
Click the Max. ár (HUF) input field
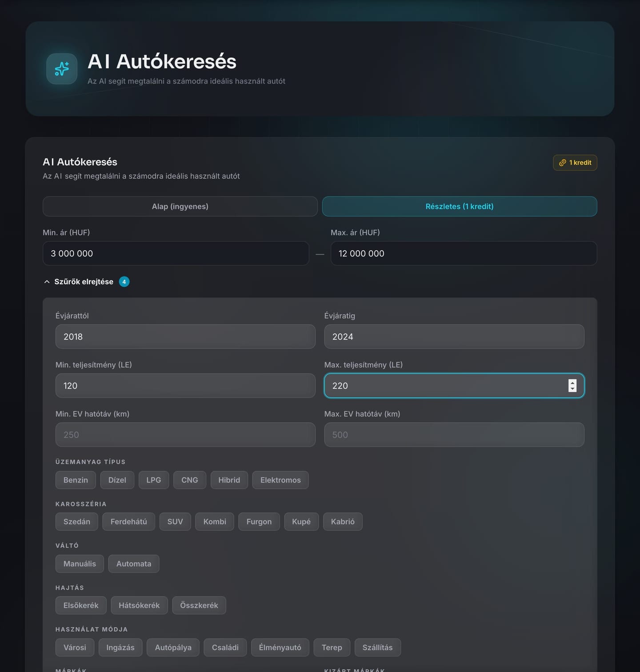(464, 253)
